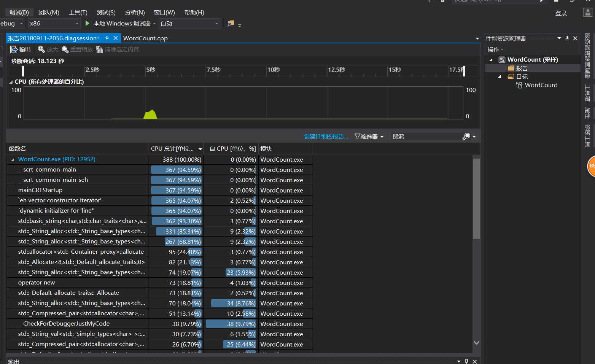595x364 pixels.
Task: Select the 报告20180911-2056.diagsession tab
Action: 54,38
